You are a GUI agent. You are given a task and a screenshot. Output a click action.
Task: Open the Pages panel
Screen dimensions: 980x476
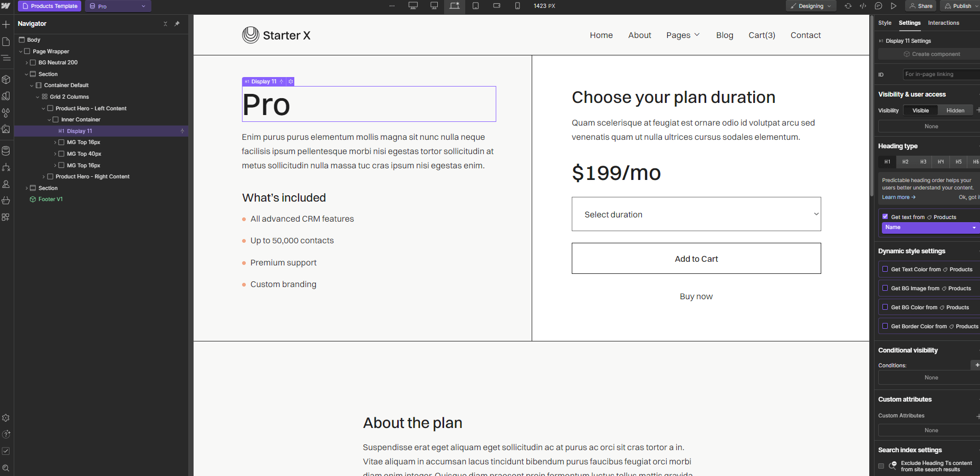pos(6,41)
